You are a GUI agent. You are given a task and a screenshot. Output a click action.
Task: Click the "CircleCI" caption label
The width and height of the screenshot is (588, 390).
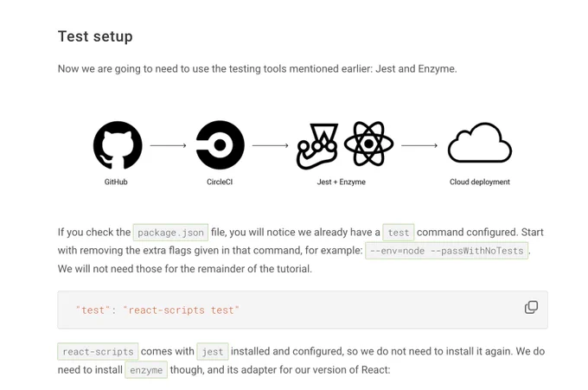point(220,182)
